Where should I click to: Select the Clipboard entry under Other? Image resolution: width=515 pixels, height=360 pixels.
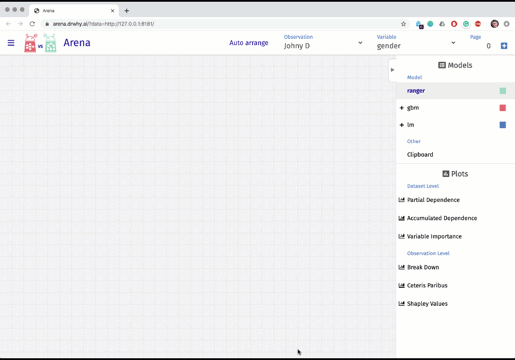pos(420,154)
